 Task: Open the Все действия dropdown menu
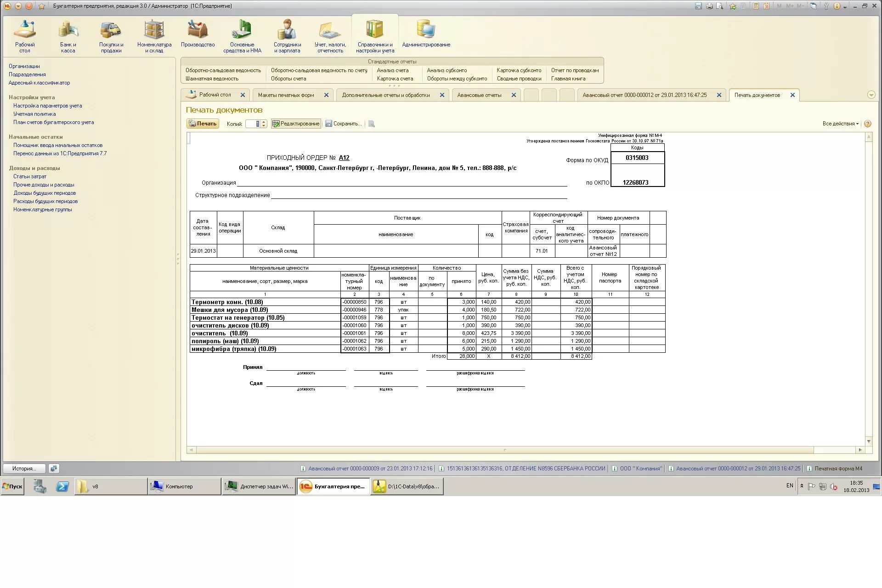840,124
